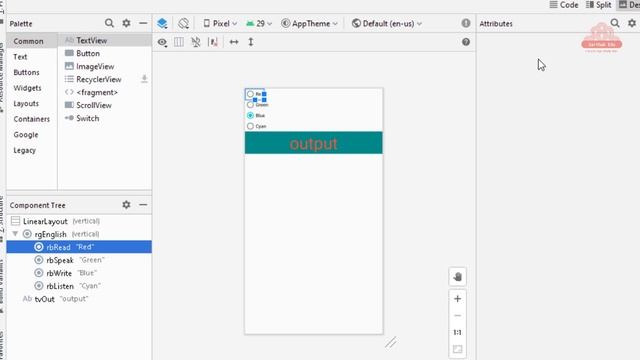Screen dimensions: 640x360
Task: Open view options eye icon
Action: [162, 42]
